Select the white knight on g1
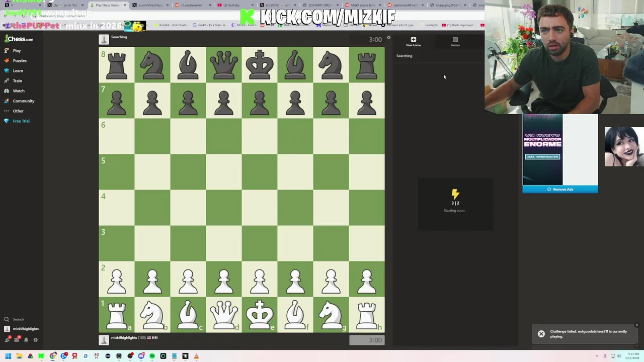 pos(331,315)
